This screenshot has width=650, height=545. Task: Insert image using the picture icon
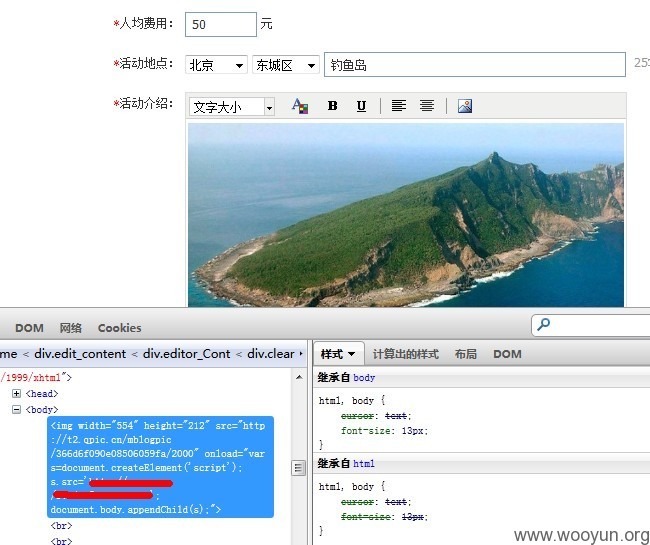[x=465, y=106]
